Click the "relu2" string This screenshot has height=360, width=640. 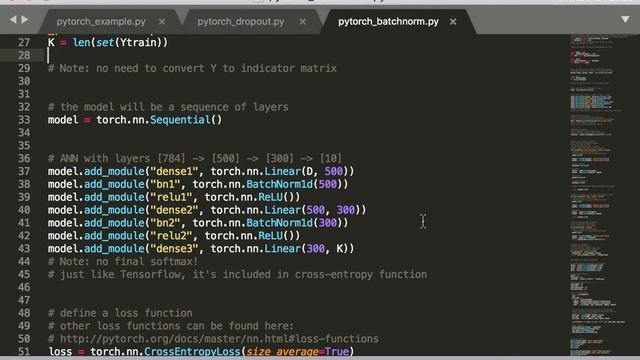point(171,236)
